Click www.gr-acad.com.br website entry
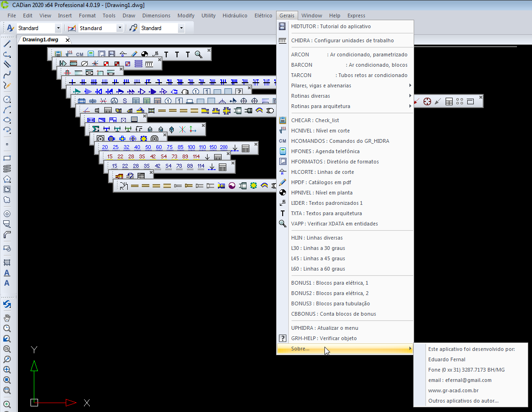The width and height of the screenshot is (532, 412). (x=453, y=390)
